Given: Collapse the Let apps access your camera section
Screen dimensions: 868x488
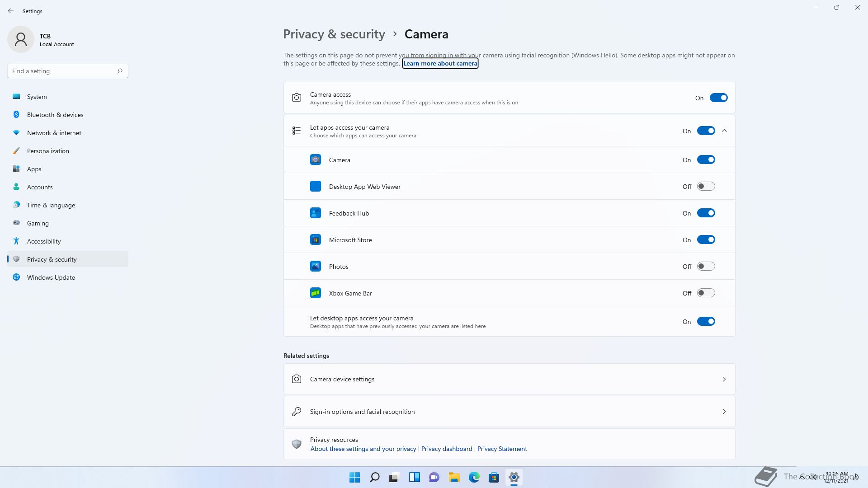Looking at the screenshot, I should coord(724,131).
